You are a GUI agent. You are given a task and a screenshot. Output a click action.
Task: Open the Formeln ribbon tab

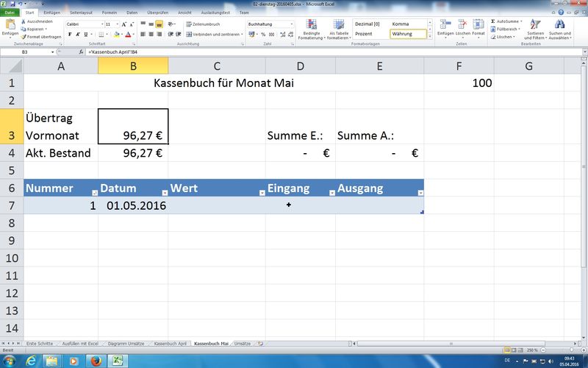(x=110, y=13)
